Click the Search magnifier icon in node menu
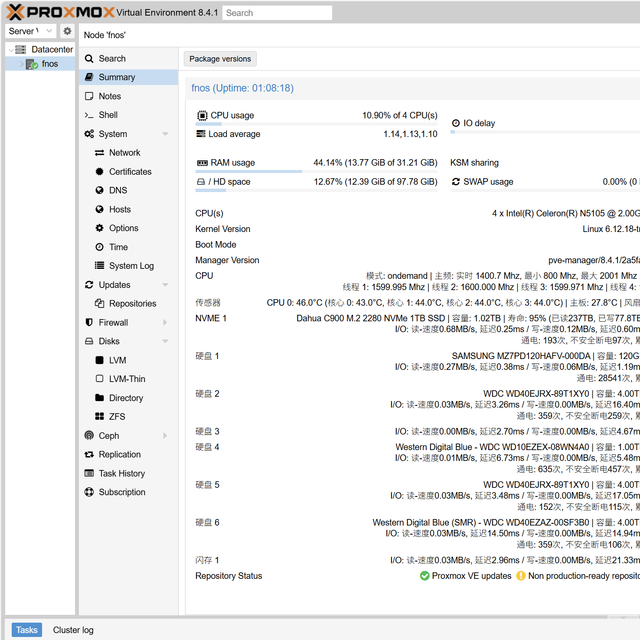This screenshot has width=640, height=640. coord(89,59)
